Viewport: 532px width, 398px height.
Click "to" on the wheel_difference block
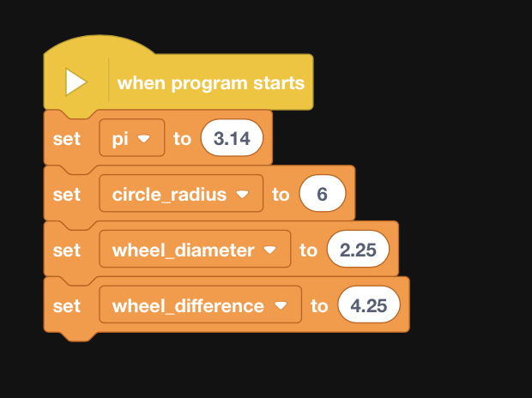tap(319, 305)
